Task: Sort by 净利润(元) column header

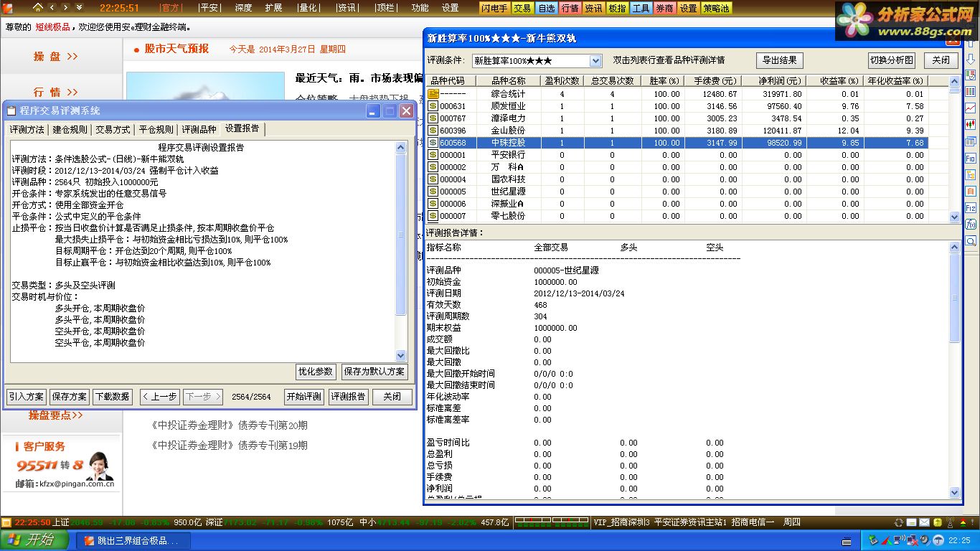Action: [x=773, y=81]
